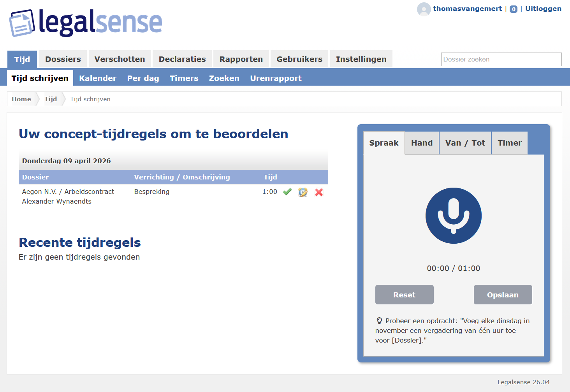Delete the Aegon time entry with red cross

pos(319,192)
